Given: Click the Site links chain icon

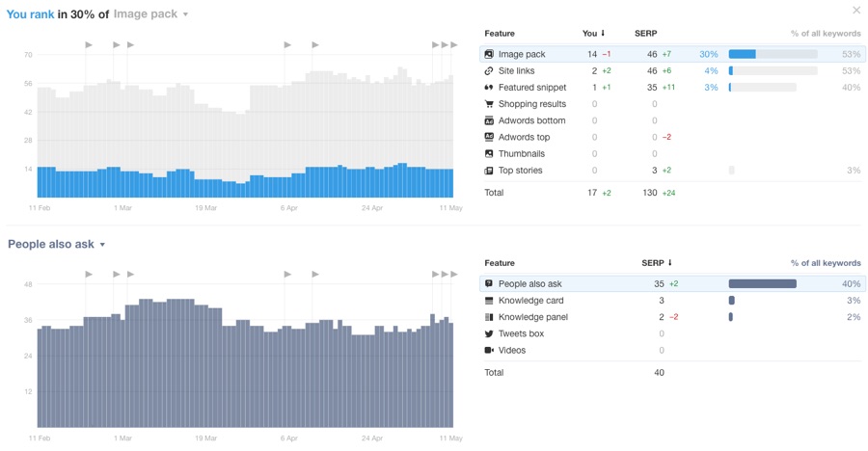Looking at the screenshot, I should click(489, 71).
